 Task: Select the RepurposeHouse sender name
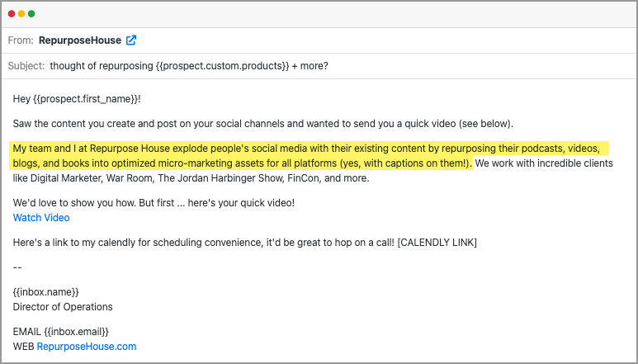[x=79, y=40]
